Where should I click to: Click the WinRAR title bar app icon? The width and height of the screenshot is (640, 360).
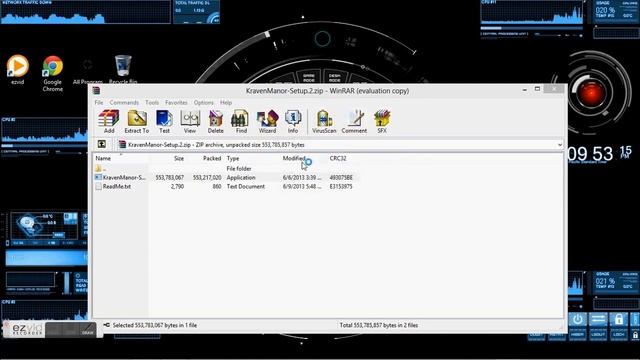[96, 91]
